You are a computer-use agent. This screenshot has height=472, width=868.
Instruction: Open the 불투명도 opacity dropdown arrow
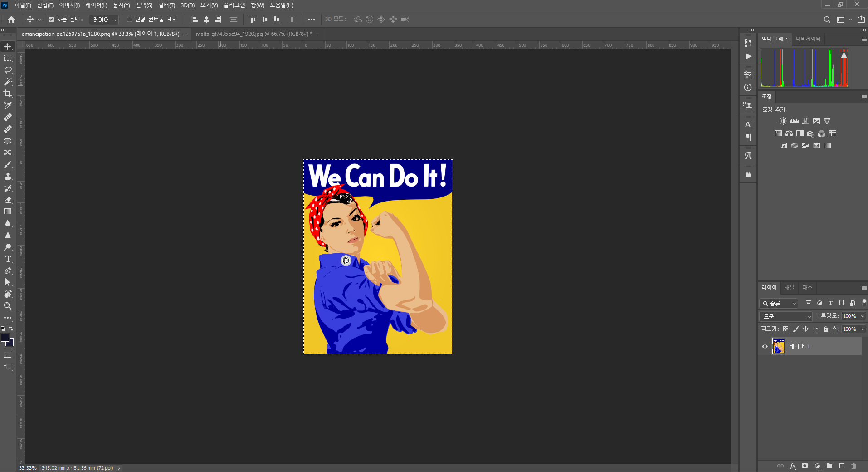(x=863, y=316)
